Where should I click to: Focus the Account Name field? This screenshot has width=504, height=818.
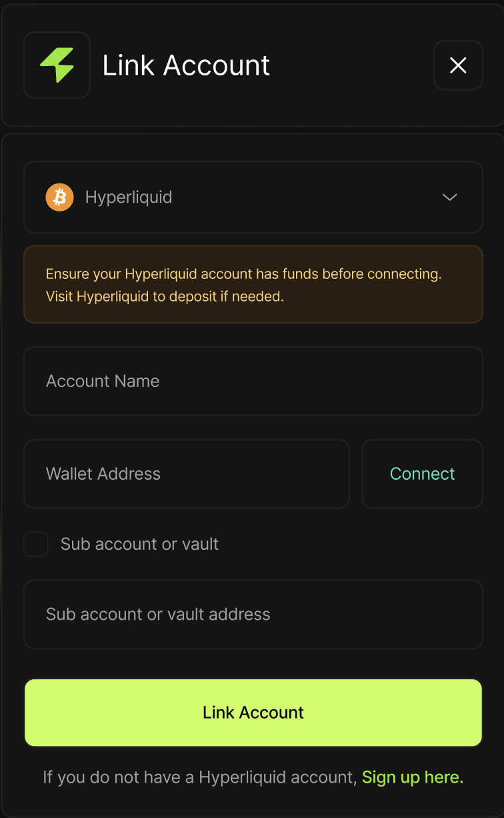click(253, 381)
